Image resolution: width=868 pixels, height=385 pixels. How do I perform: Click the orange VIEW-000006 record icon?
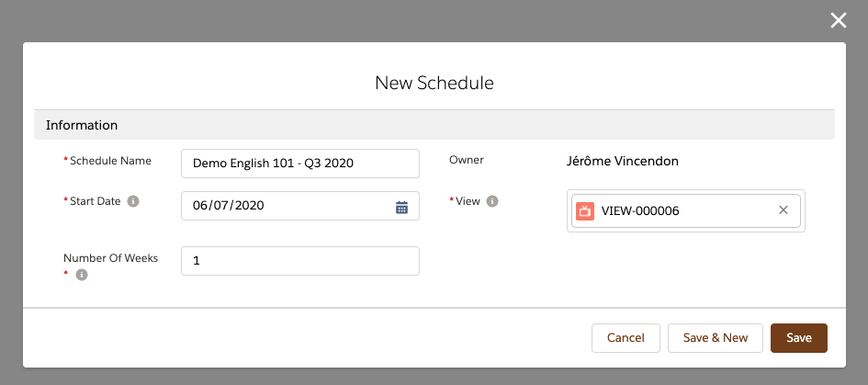(584, 210)
